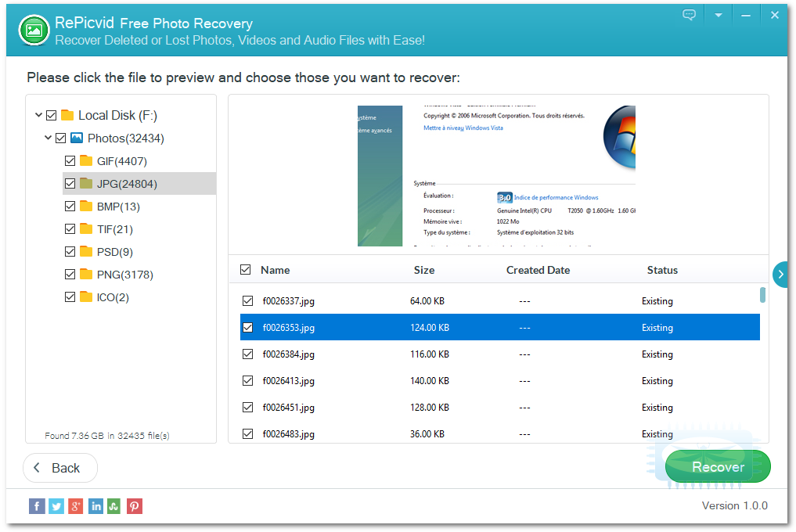Click the 124.00 KB size cell
Viewport: 796px width, 532px height.
[430, 328]
